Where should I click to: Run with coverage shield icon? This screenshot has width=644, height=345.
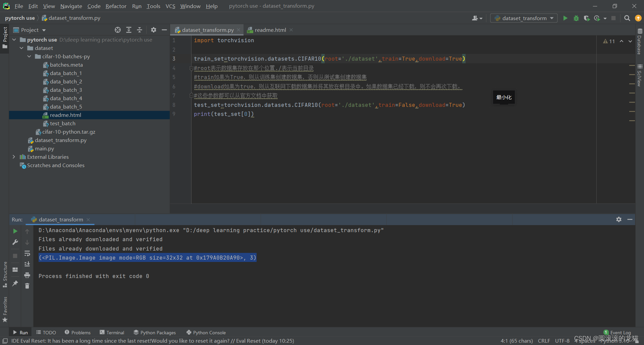click(586, 18)
